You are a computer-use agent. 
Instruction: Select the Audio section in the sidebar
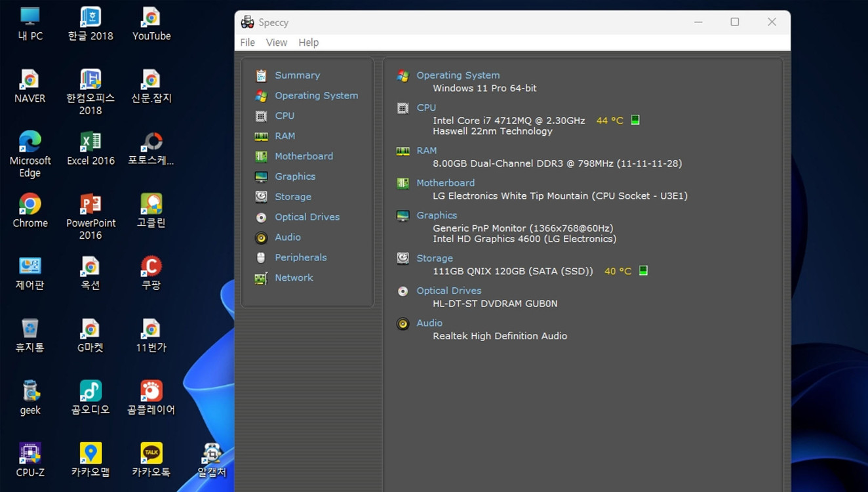click(287, 237)
